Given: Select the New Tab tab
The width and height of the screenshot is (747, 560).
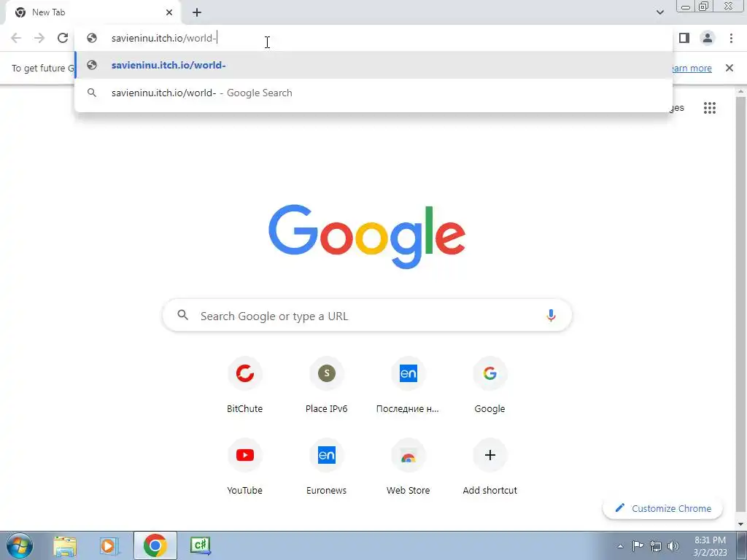Looking at the screenshot, I should (x=93, y=12).
